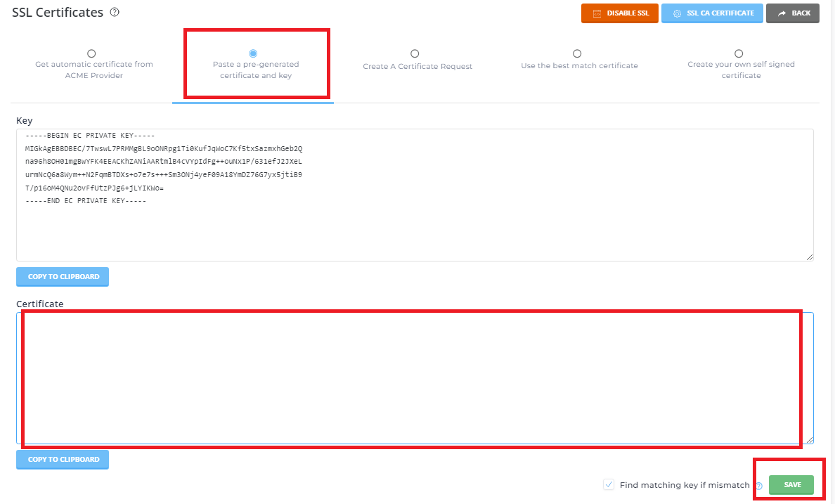Click the help icon next to Find matching key
835x504 pixels.
click(758, 486)
